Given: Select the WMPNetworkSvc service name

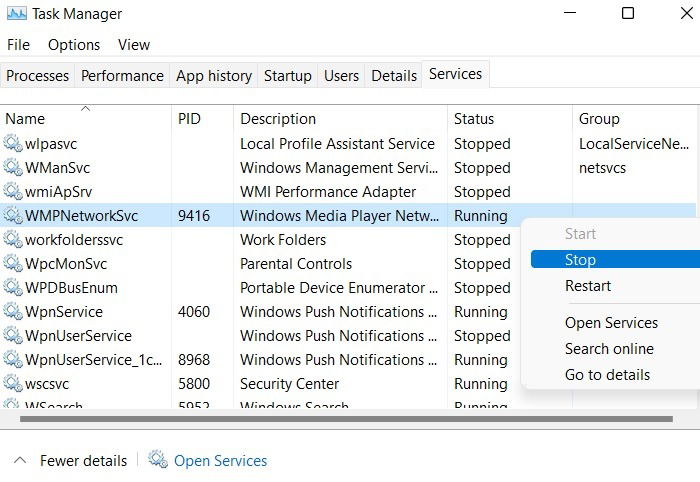Looking at the screenshot, I should pyautogui.click(x=82, y=216).
